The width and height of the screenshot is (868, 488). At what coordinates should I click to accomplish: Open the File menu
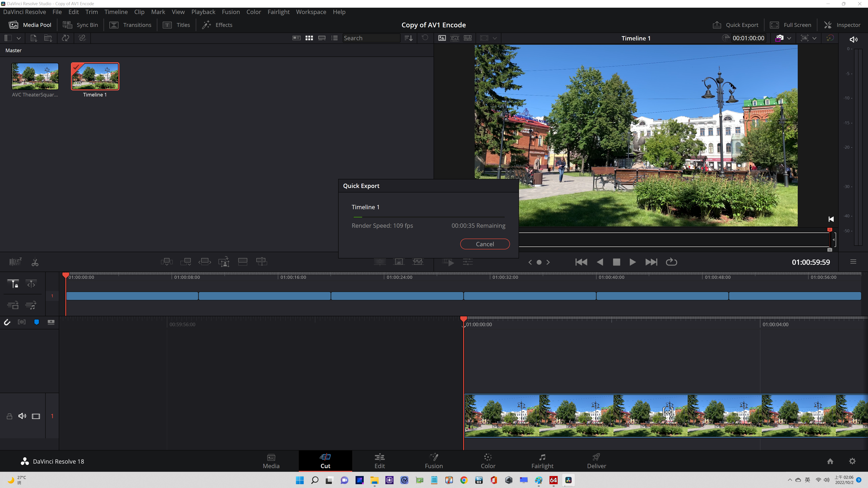click(x=57, y=12)
